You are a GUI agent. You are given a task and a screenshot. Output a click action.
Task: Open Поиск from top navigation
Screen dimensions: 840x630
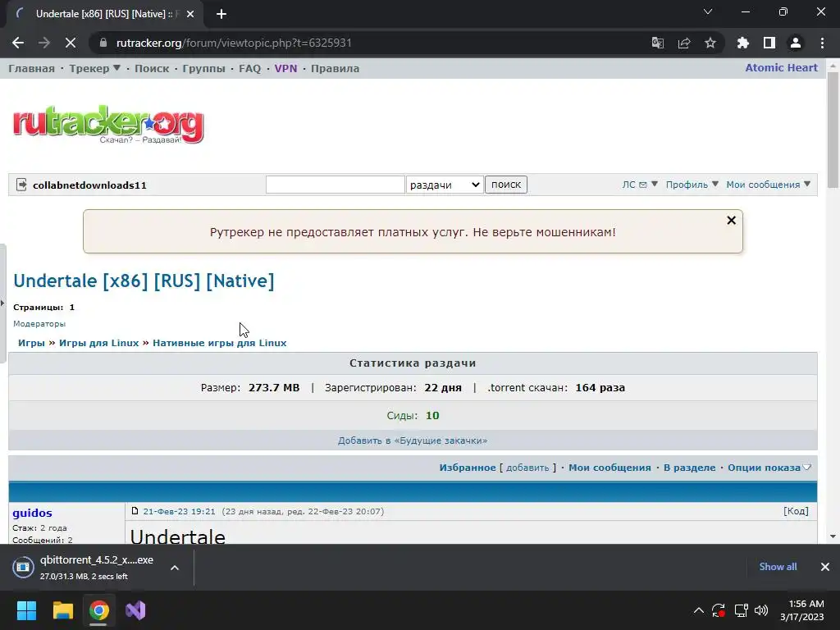point(152,69)
